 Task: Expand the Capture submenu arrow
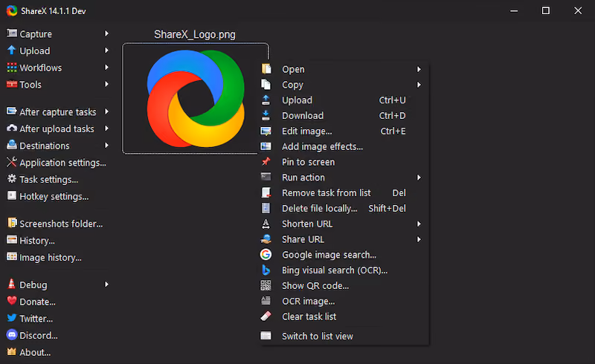(106, 33)
